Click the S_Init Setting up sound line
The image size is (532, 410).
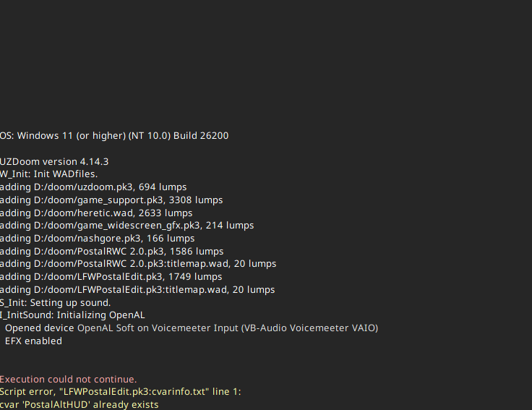[56, 302]
